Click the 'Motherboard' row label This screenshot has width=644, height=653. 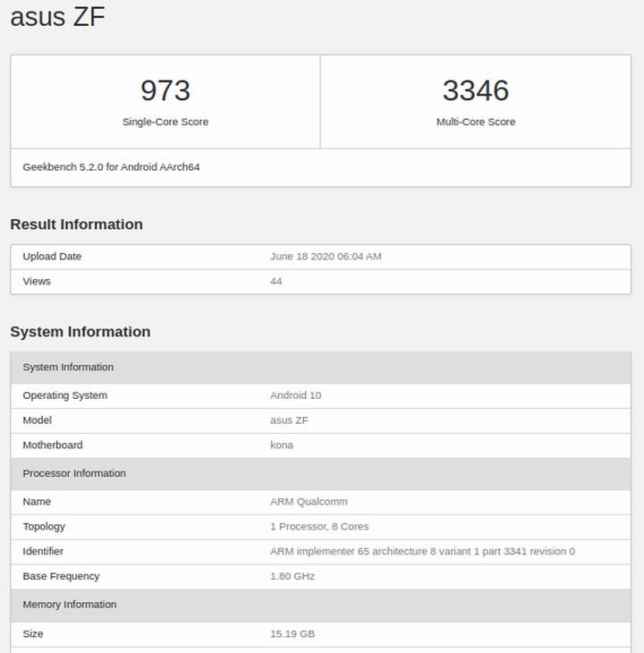click(x=53, y=445)
